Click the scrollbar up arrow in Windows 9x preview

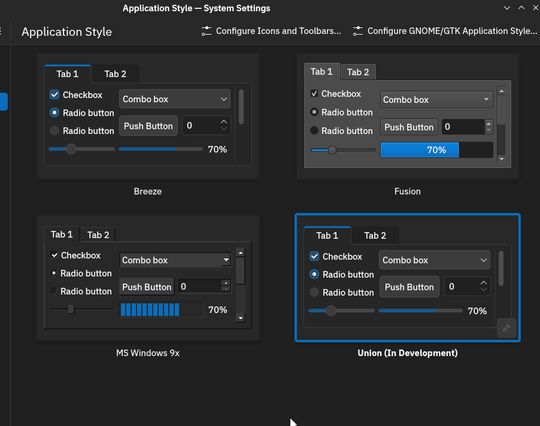tap(240, 253)
